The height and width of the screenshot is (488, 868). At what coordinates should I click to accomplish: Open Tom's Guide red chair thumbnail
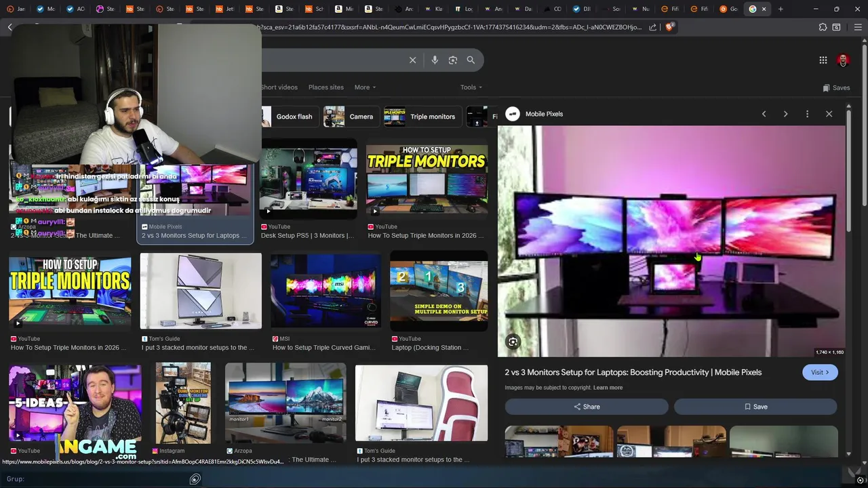click(421, 403)
